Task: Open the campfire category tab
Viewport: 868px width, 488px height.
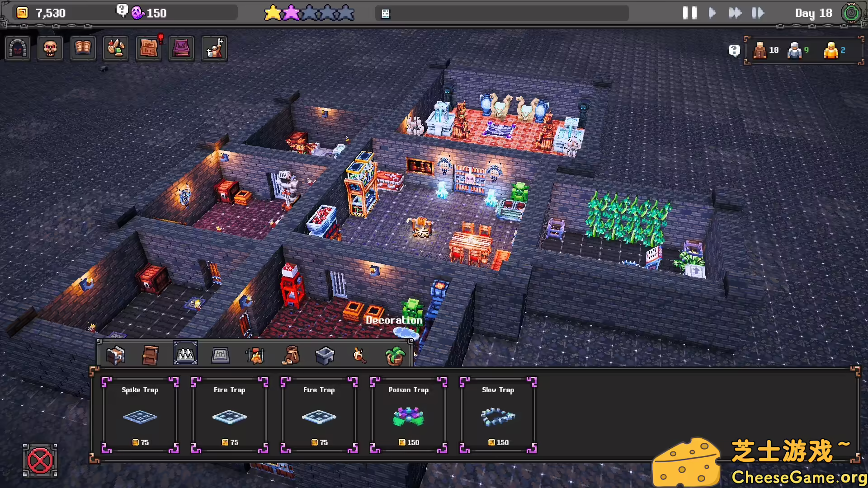Action: tap(255, 355)
